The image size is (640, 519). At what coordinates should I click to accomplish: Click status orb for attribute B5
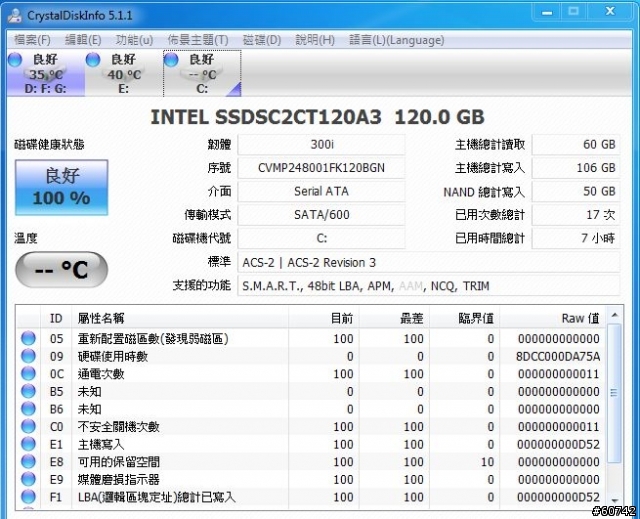pos(28,391)
